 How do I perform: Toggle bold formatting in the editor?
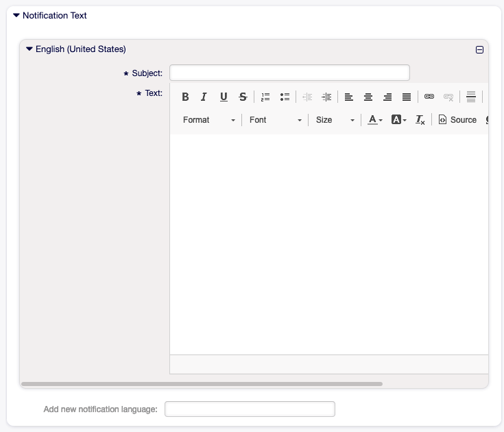tap(185, 97)
